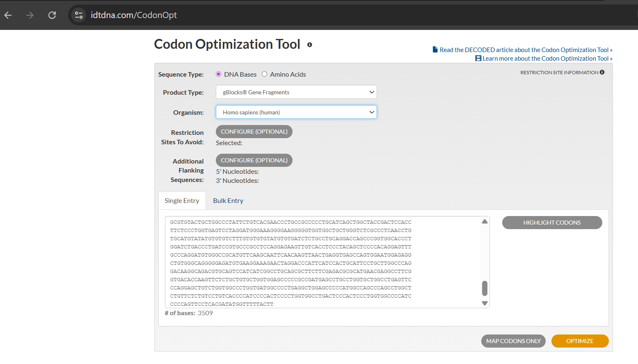This screenshot has height=364, width=638.
Task: Reload the page with the refresh icon
Action: tap(52, 15)
